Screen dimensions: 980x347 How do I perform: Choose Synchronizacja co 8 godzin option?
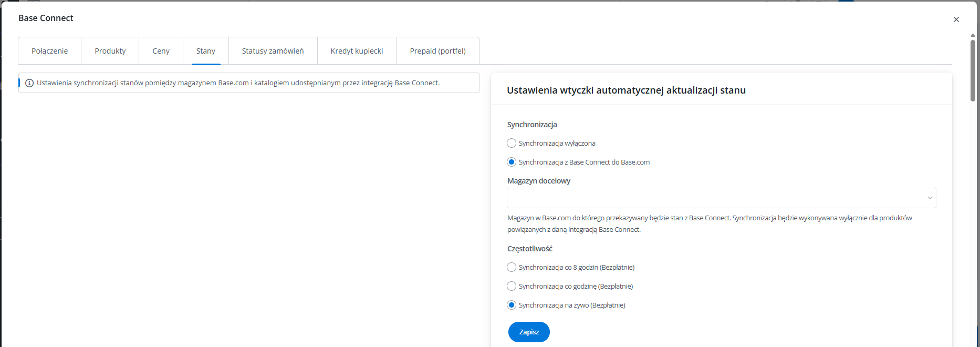pyautogui.click(x=512, y=267)
